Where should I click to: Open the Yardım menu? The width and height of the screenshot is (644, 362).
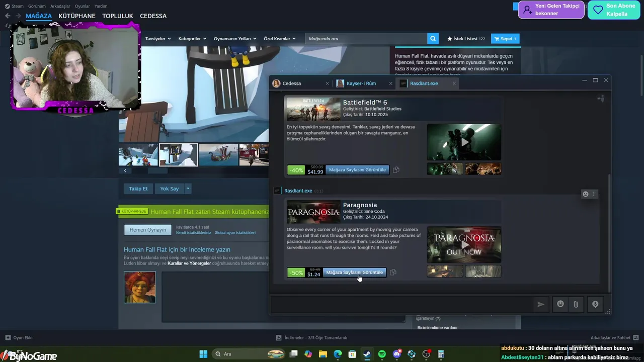pyautogui.click(x=101, y=6)
